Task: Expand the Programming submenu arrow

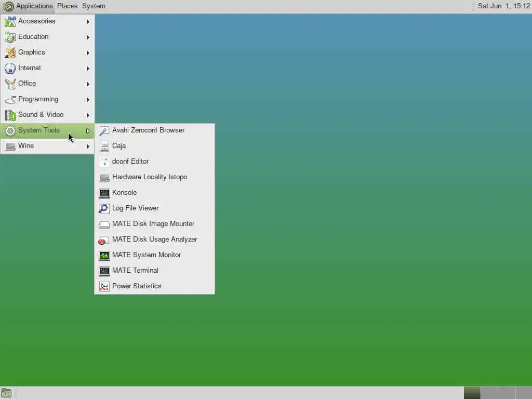Action: click(88, 100)
